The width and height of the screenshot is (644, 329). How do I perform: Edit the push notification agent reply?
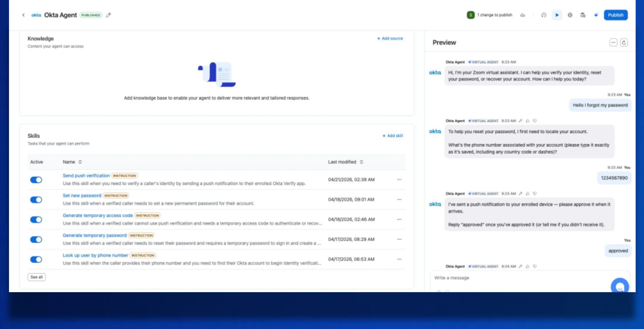(520, 193)
